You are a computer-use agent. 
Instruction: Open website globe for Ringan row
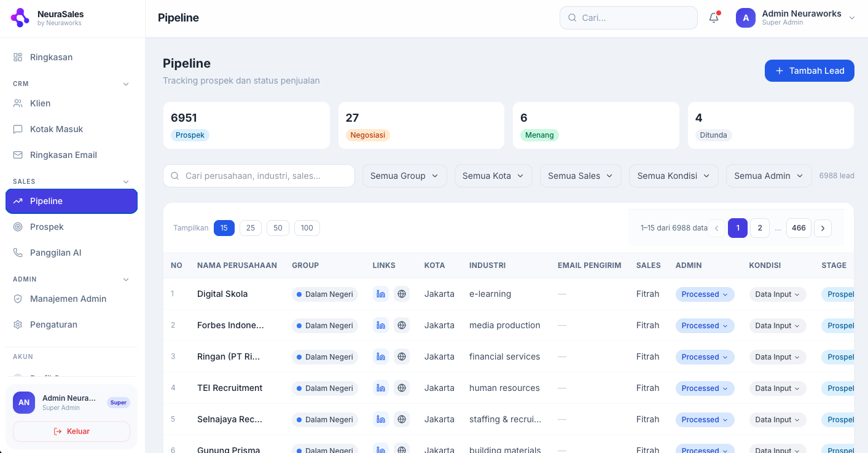402,356
